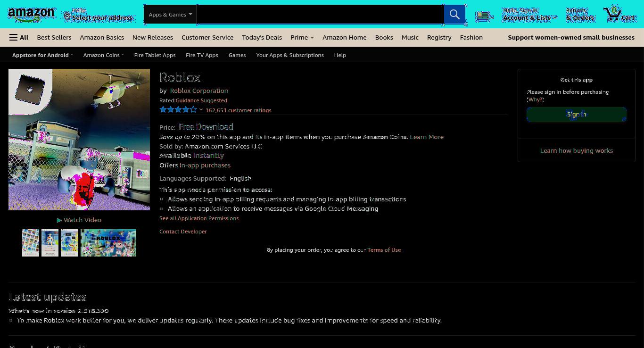Open Fire TV Apps tab
The image size is (644, 348).
tap(202, 55)
